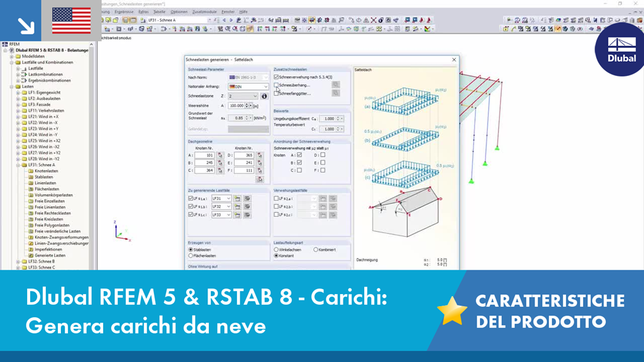Edit load case icon beside LF33

coord(247,215)
